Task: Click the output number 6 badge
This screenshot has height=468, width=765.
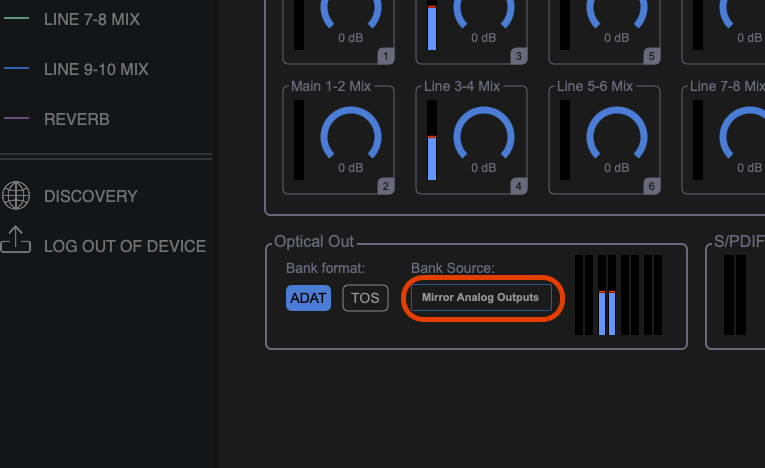Action: 651,186
